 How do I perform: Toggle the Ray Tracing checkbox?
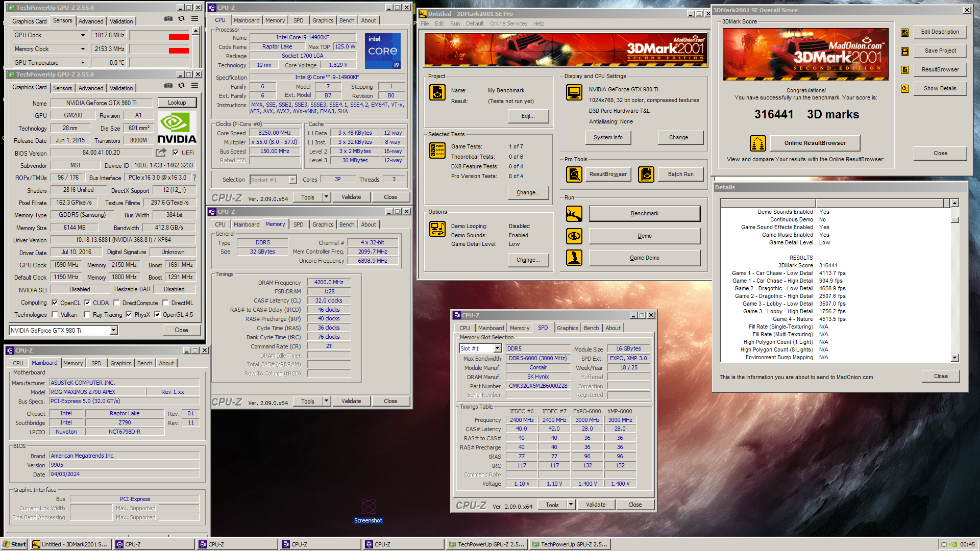click(x=87, y=314)
